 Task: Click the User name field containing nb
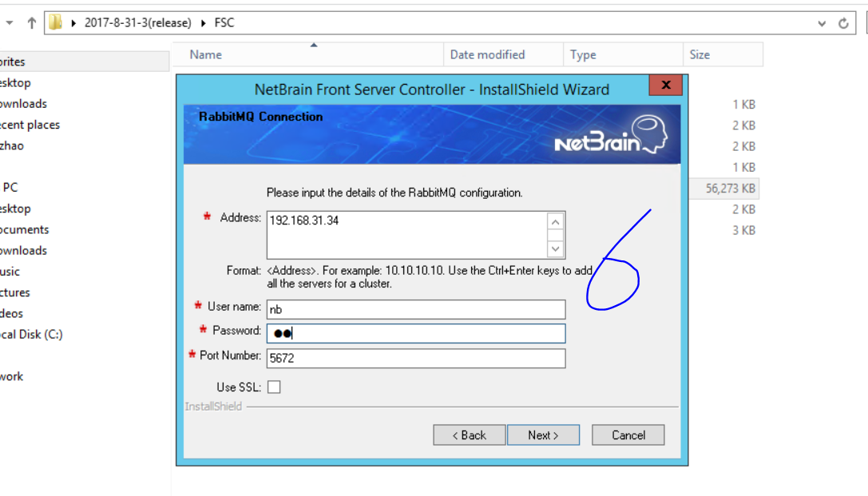[416, 309]
